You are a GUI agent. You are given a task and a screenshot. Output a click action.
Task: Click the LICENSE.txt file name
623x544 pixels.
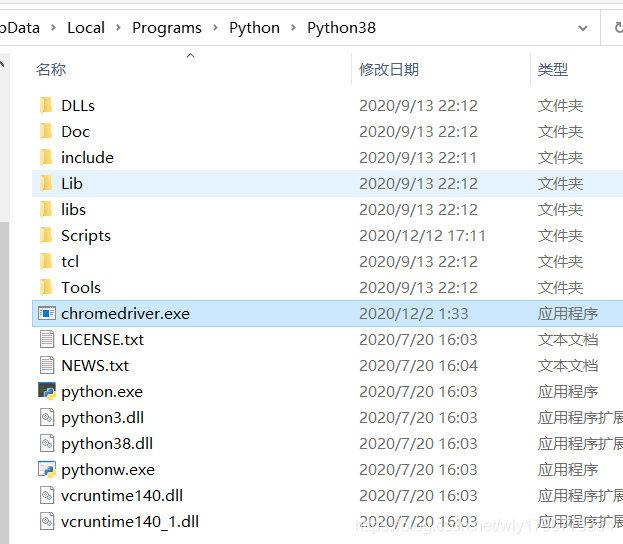pyautogui.click(x=103, y=340)
